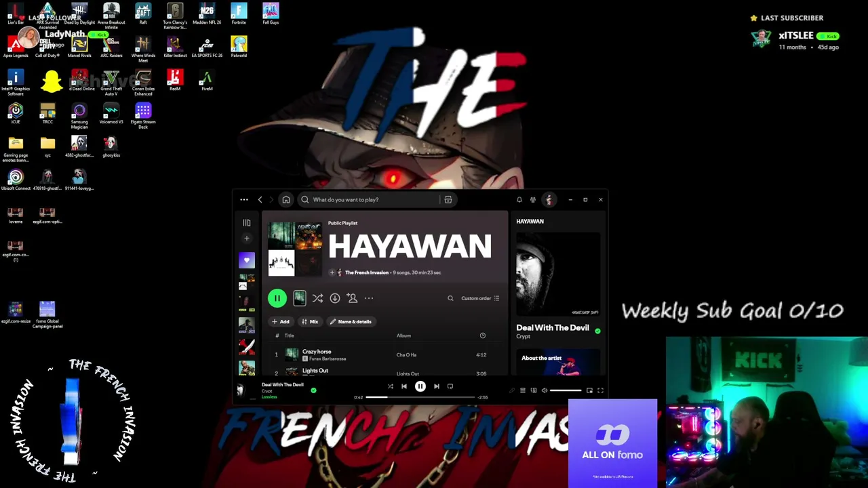Open Friend Activity icon

pyautogui.click(x=533, y=200)
